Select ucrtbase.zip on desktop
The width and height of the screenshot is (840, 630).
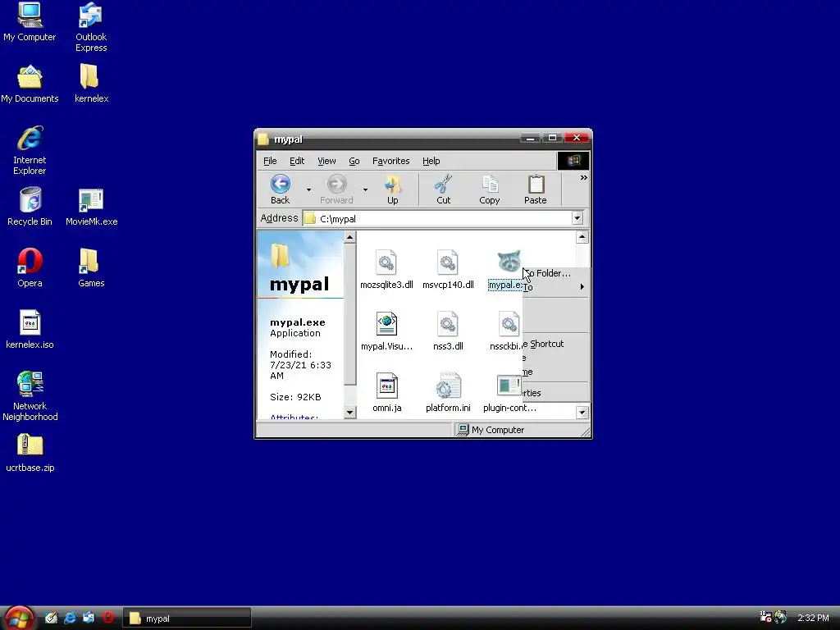point(30,453)
